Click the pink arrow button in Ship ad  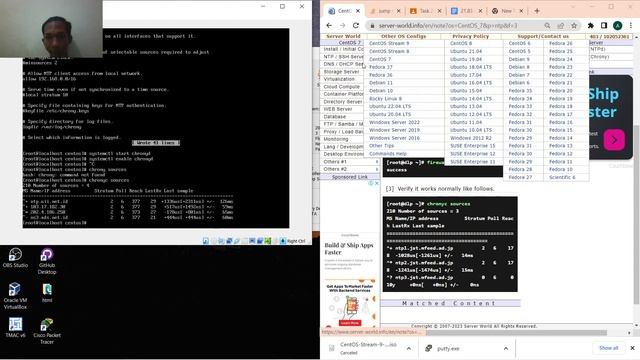[x=614, y=140]
